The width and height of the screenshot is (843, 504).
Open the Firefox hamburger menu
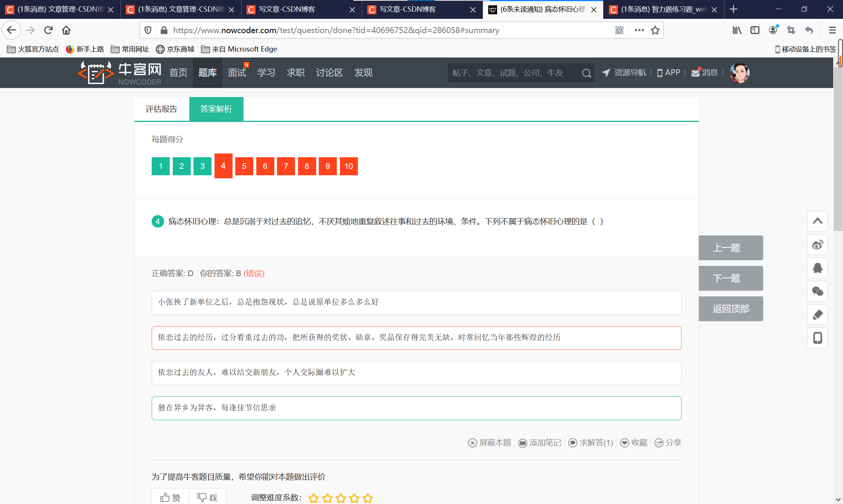pos(832,30)
